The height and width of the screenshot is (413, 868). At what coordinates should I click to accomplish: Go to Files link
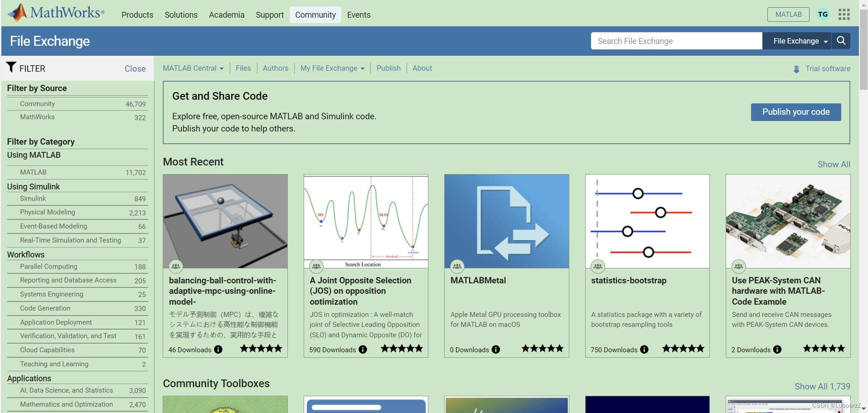pyautogui.click(x=243, y=68)
